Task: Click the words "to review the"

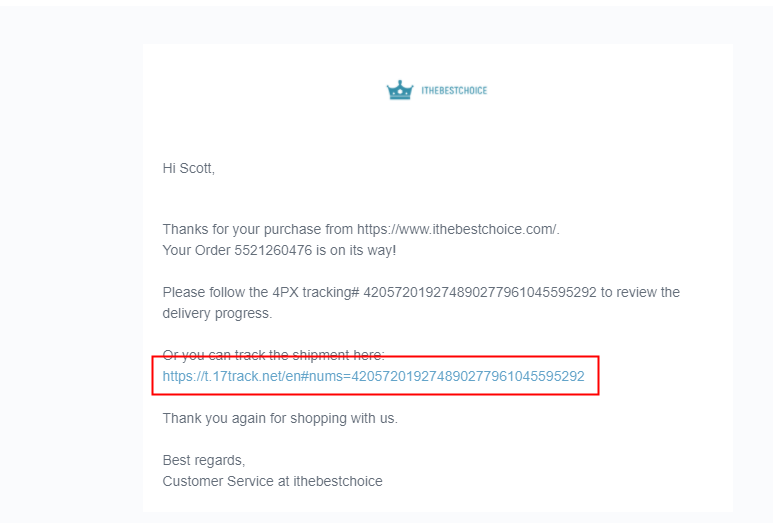Action: point(640,292)
